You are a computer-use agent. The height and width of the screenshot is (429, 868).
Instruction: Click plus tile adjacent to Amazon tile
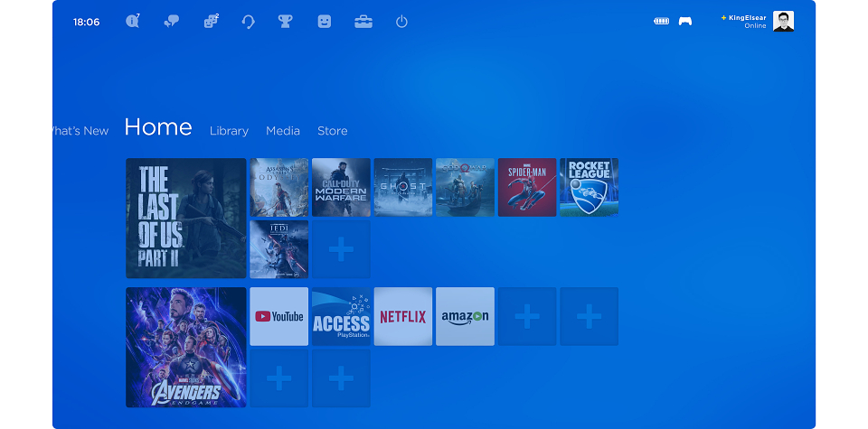point(527,316)
